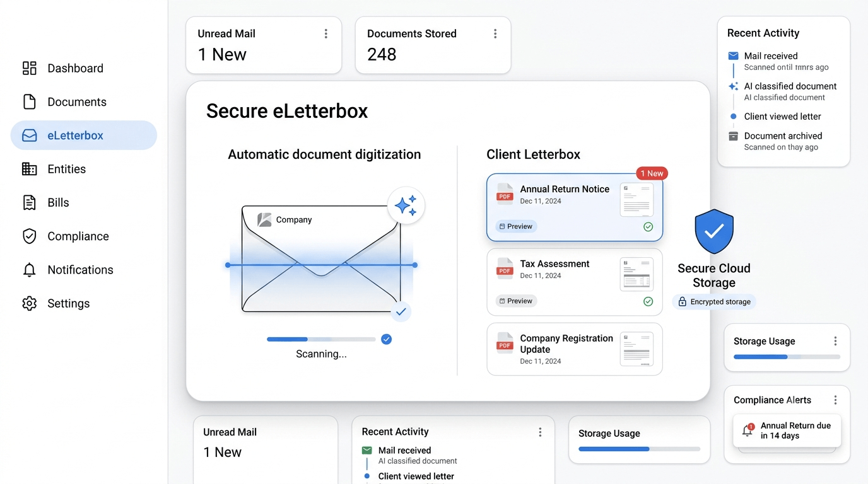This screenshot has height=484, width=868.
Task: Open Compliance Alerts three-dot menu
Action: 835,400
